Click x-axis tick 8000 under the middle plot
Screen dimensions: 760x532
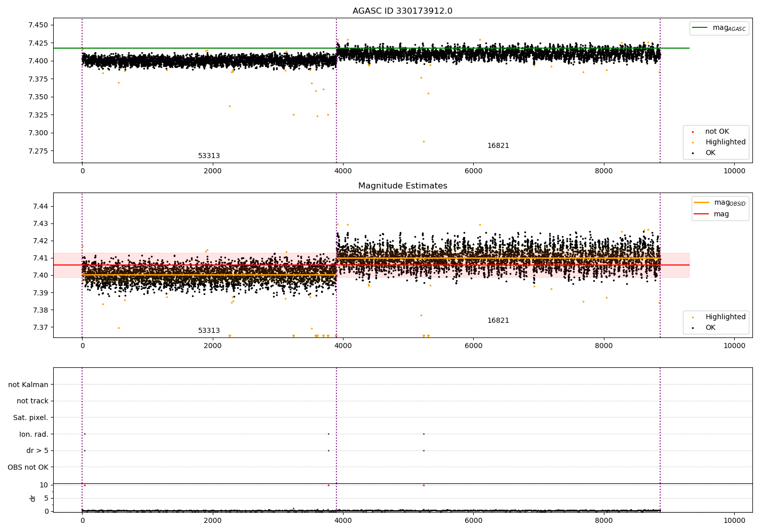(604, 346)
